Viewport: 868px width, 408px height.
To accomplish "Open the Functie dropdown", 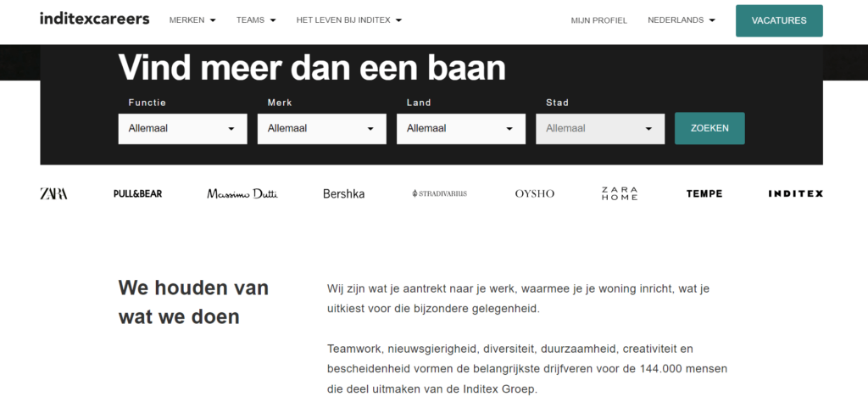I will [x=183, y=129].
